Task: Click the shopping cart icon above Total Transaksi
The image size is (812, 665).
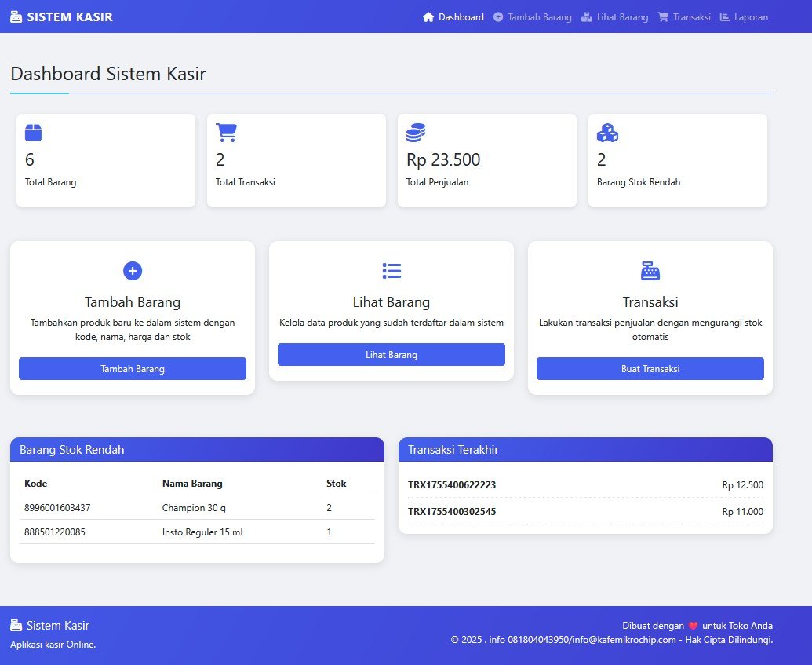Action: coord(226,133)
